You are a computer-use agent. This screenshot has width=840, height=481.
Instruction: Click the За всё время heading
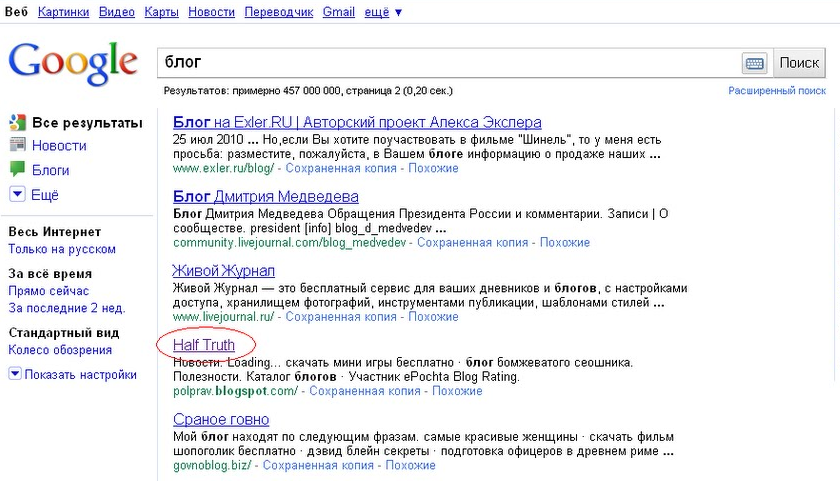point(50,274)
